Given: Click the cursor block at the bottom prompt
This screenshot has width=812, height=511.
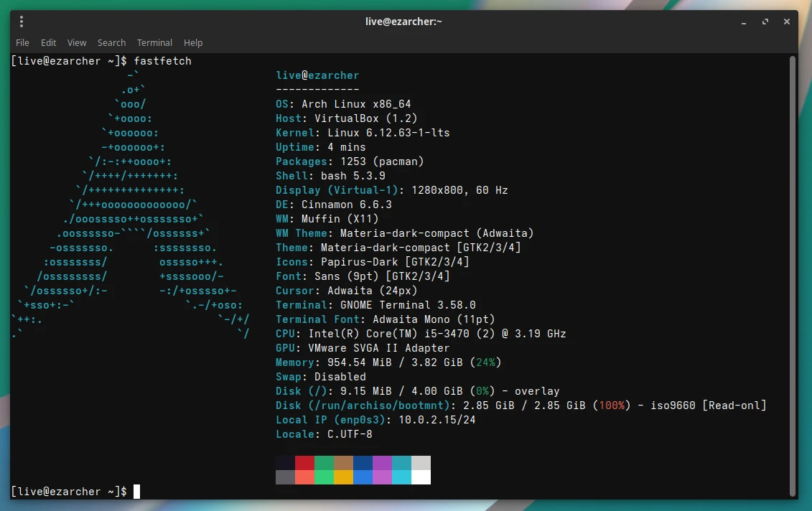Looking at the screenshot, I should point(136,492).
